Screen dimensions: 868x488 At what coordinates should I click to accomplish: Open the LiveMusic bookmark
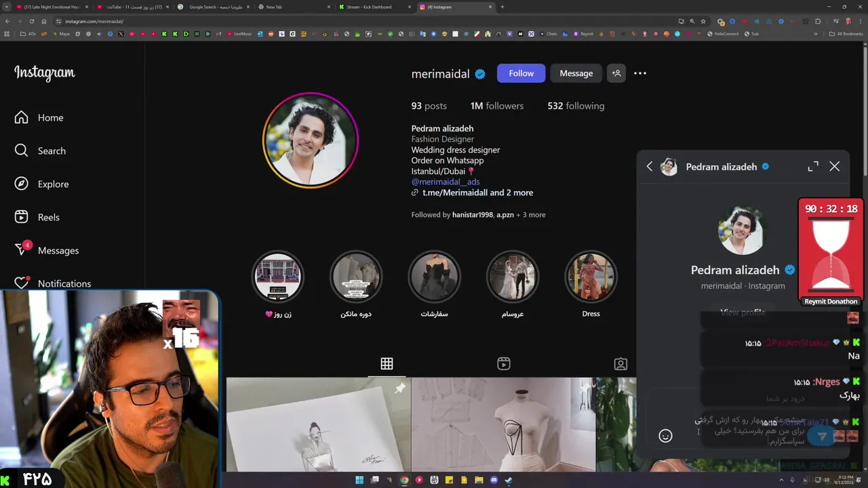click(x=239, y=33)
